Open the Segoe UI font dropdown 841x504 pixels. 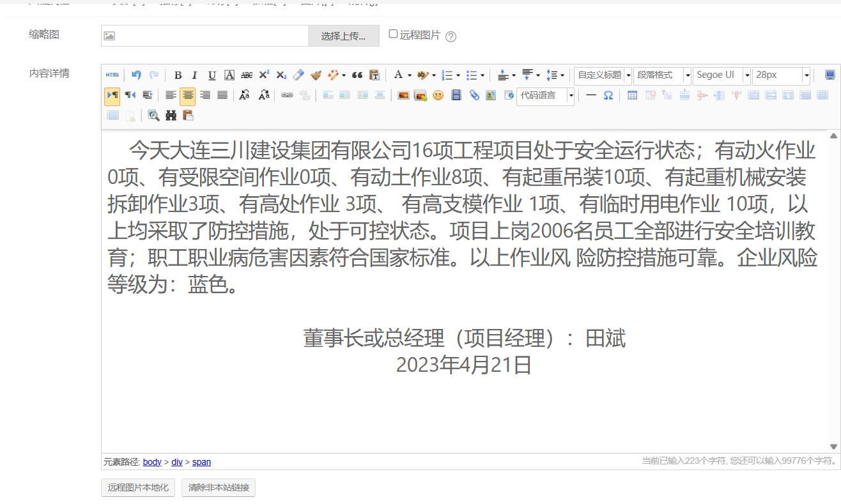(721, 75)
